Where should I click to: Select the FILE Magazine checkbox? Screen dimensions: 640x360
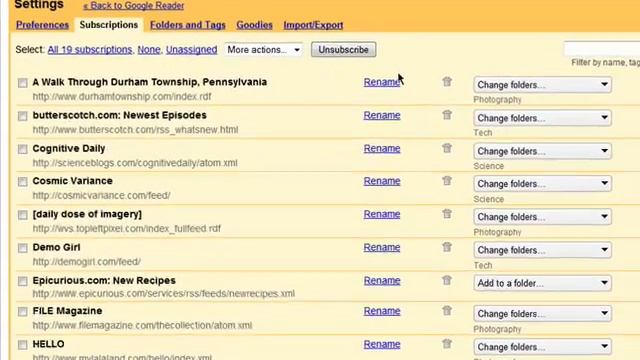click(22, 312)
